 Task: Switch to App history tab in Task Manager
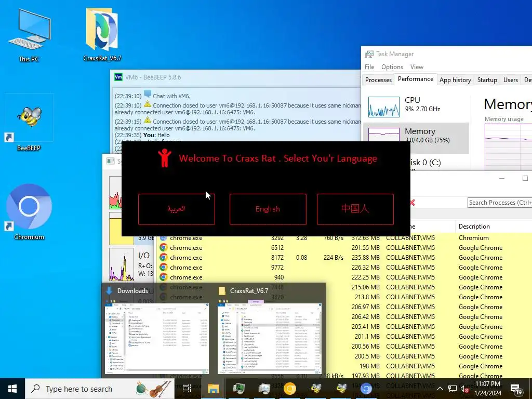(455, 79)
